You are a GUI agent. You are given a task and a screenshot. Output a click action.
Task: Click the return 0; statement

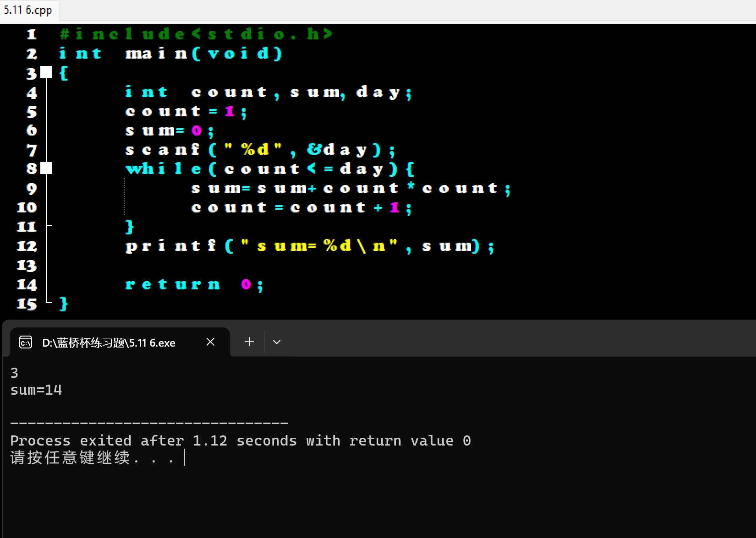point(194,284)
